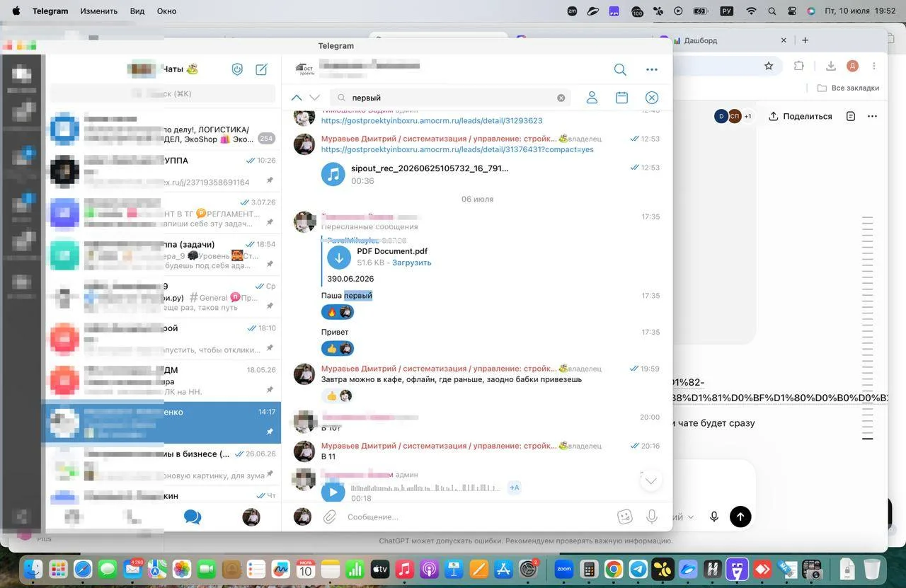Clear the search text 'первый'
The image size is (906, 588).
tap(561, 98)
